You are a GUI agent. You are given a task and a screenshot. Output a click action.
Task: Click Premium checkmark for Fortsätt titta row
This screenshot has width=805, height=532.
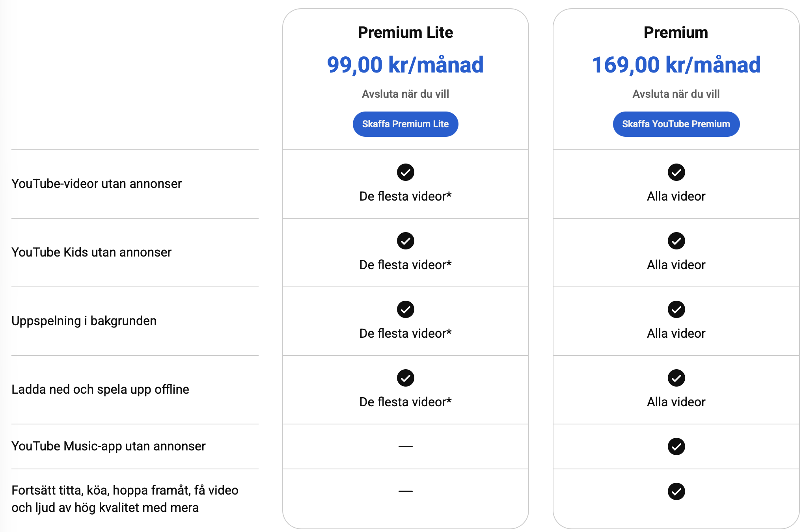point(676,491)
